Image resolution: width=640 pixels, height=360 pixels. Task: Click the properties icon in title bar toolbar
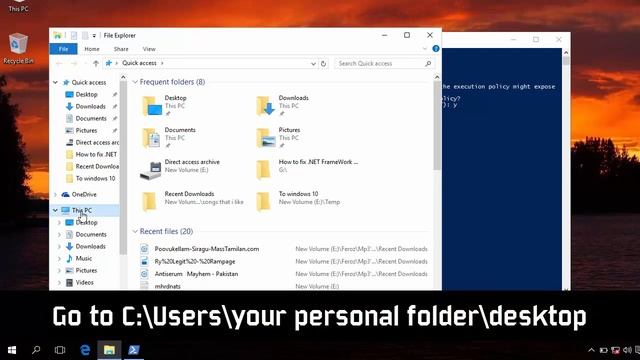73,36
